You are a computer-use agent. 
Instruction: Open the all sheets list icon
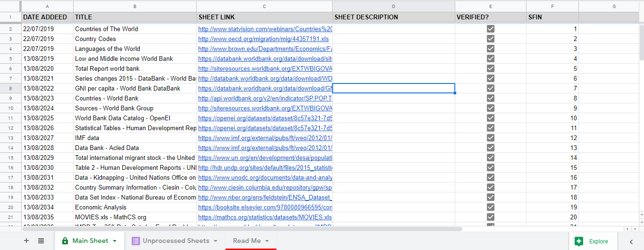[41, 241]
